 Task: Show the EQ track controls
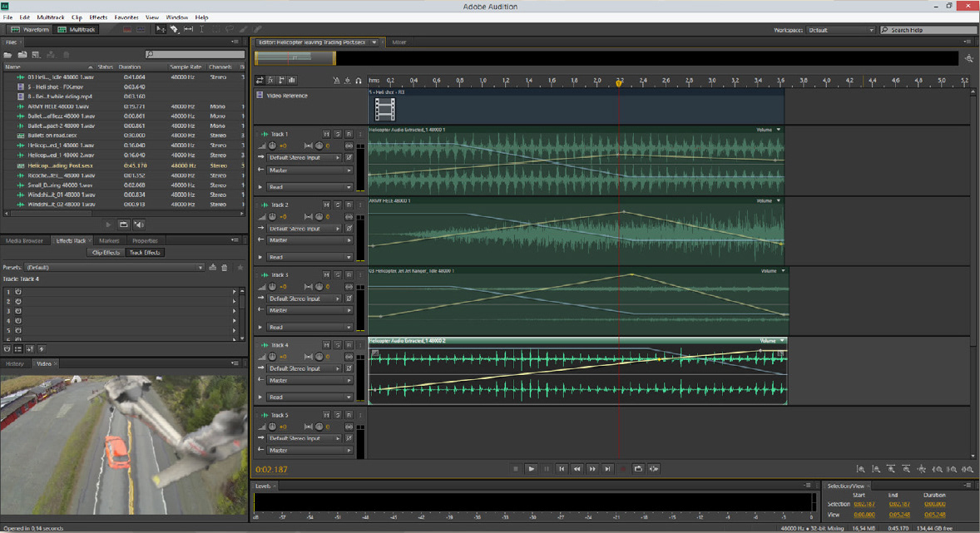point(292,80)
